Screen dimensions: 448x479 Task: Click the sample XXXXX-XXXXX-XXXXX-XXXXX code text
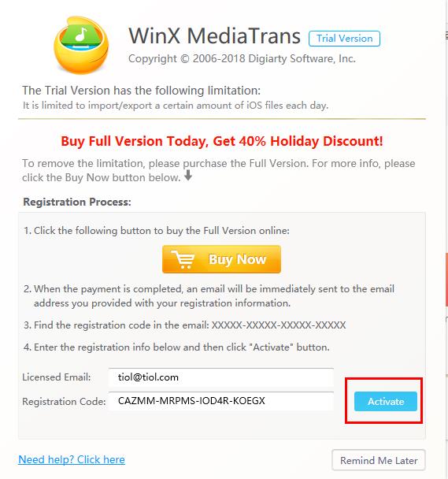[x=279, y=325]
